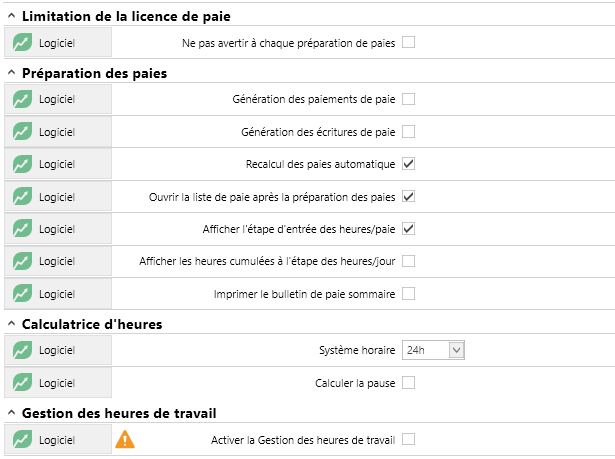Click the Logiciel icon beside Calculer la pause
This screenshot has height=459, width=615.
tap(22, 383)
